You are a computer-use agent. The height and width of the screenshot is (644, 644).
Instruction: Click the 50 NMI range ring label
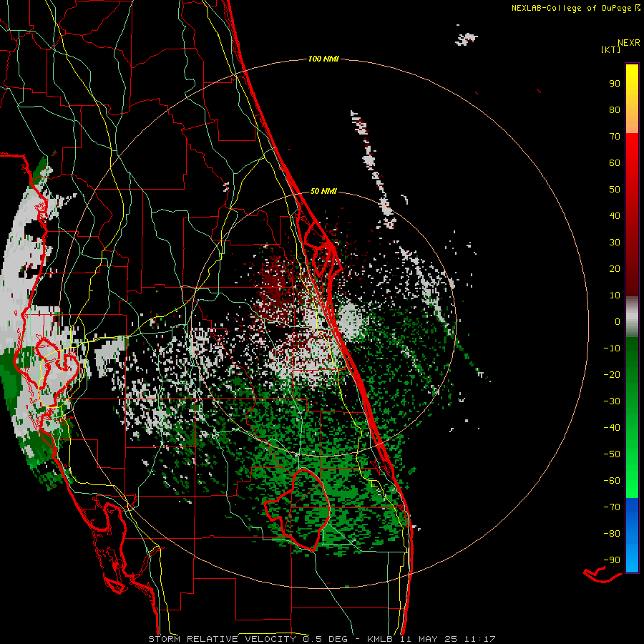(x=323, y=191)
